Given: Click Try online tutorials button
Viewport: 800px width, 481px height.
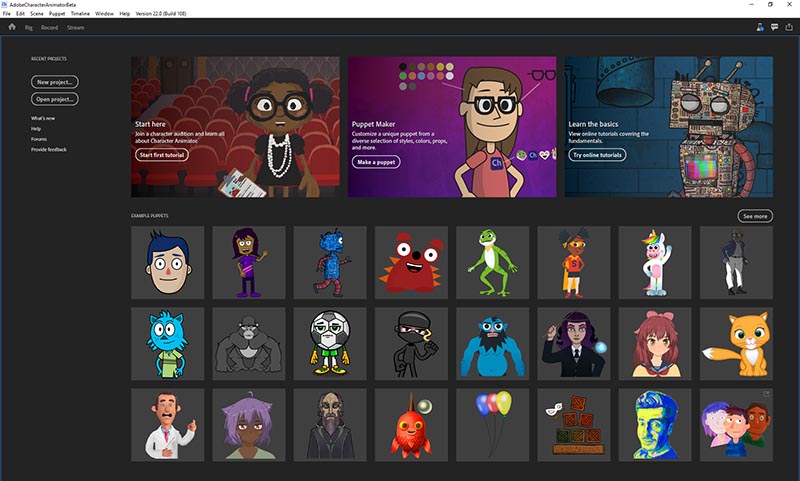Looking at the screenshot, I should [597, 155].
